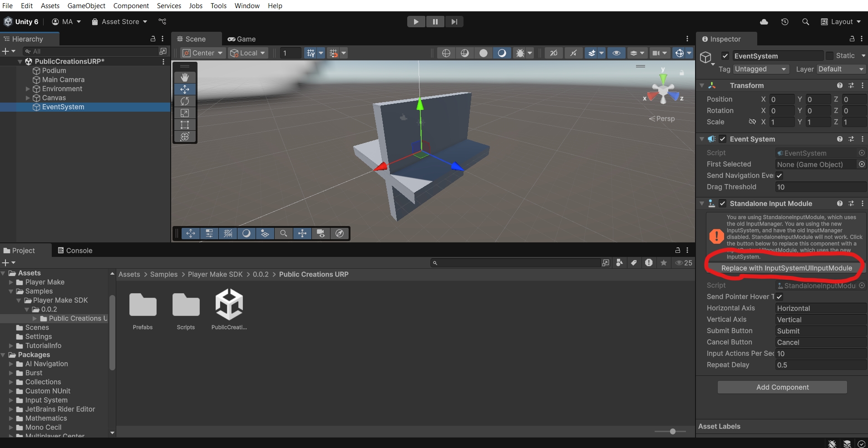Screen dimensions: 868x448
Task: Select the Rect transform tool
Action: (x=185, y=125)
